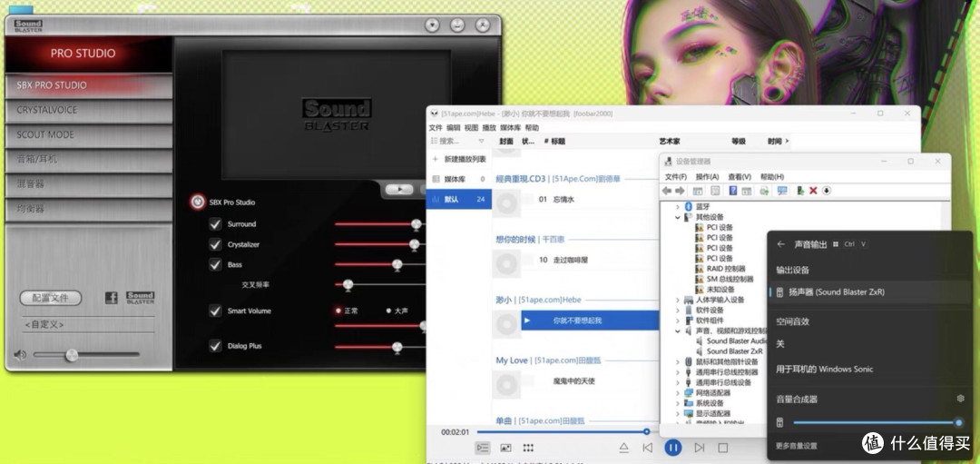The height and width of the screenshot is (464, 980).
Task: Pause playback in foobar2000
Action: pyautogui.click(x=673, y=448)
